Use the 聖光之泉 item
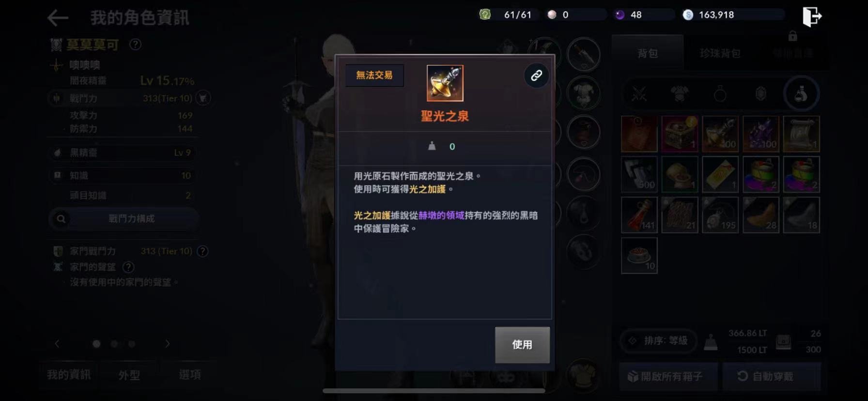Viewport: 868px width, 401px height. coord(522,345)
